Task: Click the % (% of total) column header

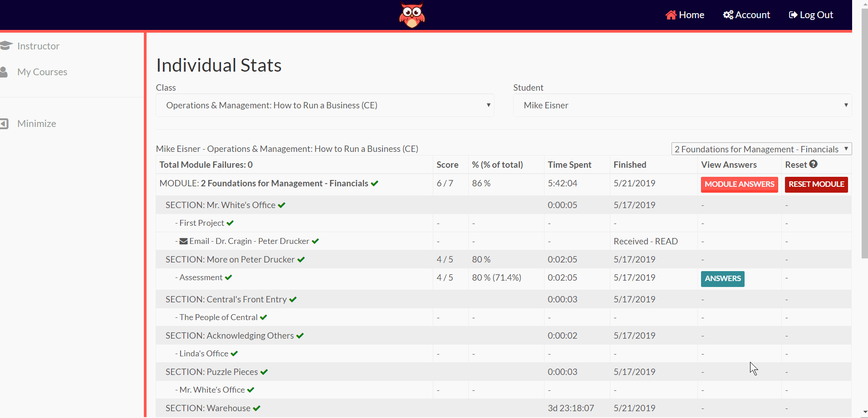Action: (497, 165)
